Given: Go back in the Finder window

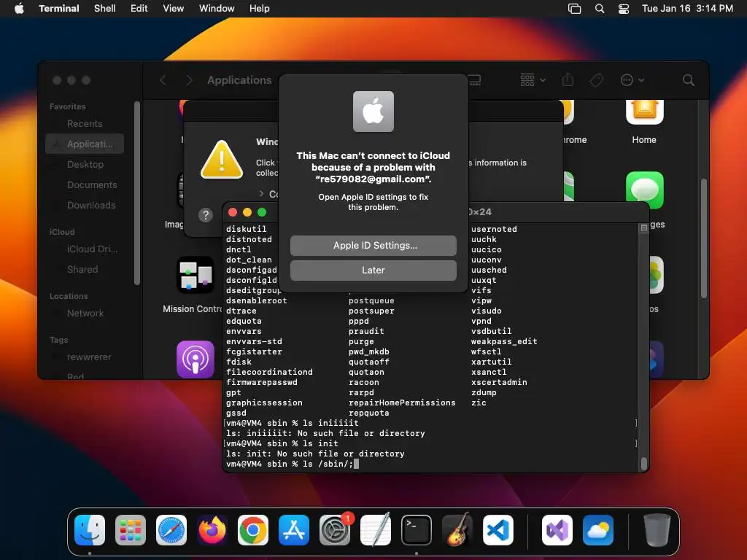Looking at the screenshot, I should click(x=163, y=80).
